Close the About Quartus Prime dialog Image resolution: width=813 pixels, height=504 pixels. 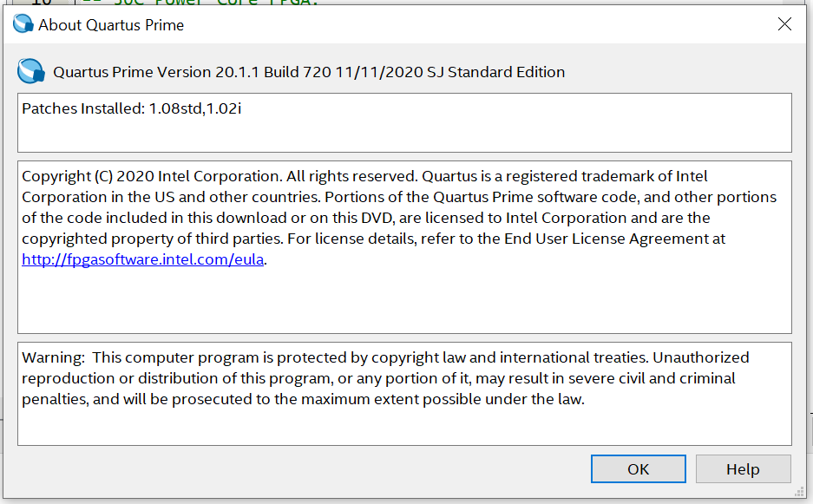(x=784, y=24)
